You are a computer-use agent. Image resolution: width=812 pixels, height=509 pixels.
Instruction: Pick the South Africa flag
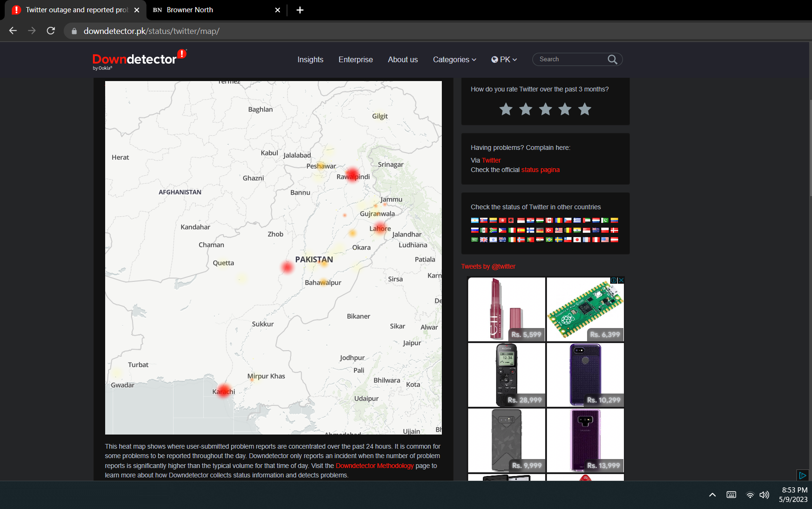pos(493,230)
